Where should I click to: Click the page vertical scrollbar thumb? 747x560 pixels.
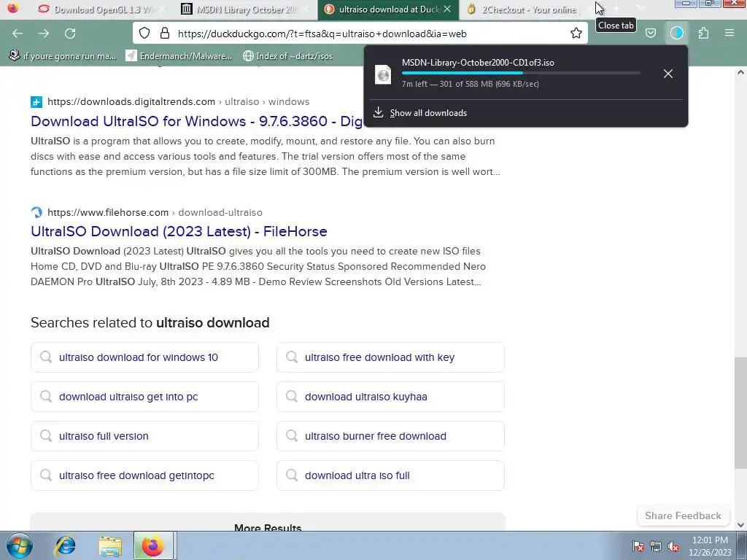click(x=740, y=413)
